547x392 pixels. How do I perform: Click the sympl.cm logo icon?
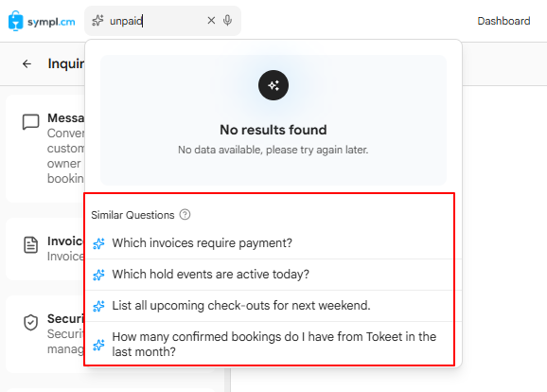[x=16, y=21]
